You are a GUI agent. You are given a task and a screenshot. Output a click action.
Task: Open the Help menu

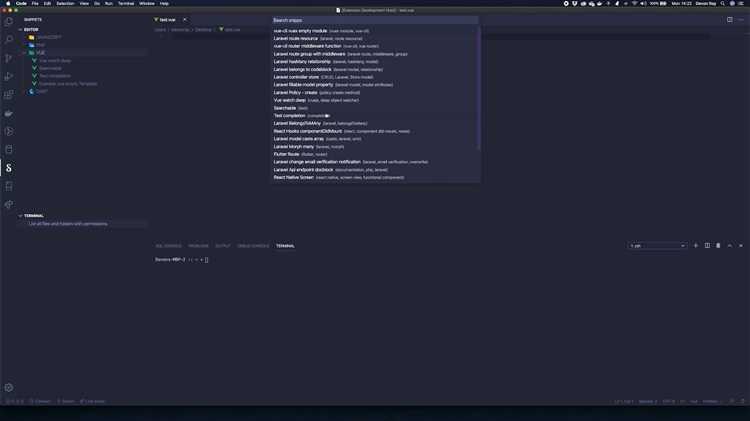click(164, 3)
